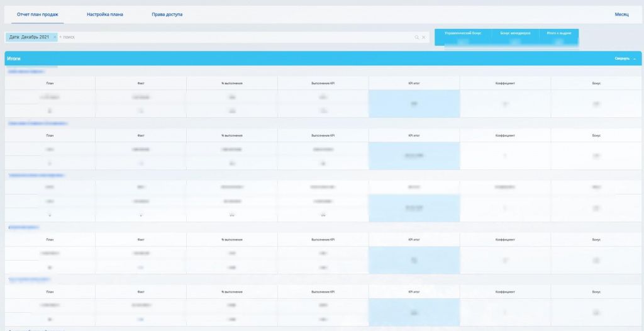
Task: Click the Дата: Декабрь 2021 filter chip
Action: [x=29, y=37]
